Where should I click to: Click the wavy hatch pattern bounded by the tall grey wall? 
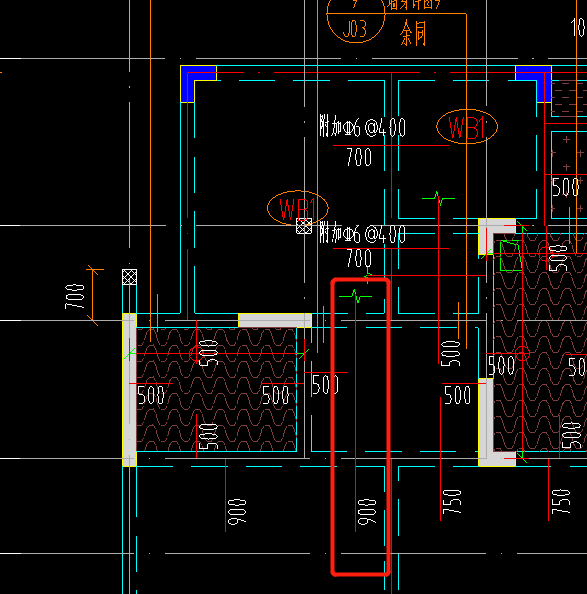tap(216, 390)
